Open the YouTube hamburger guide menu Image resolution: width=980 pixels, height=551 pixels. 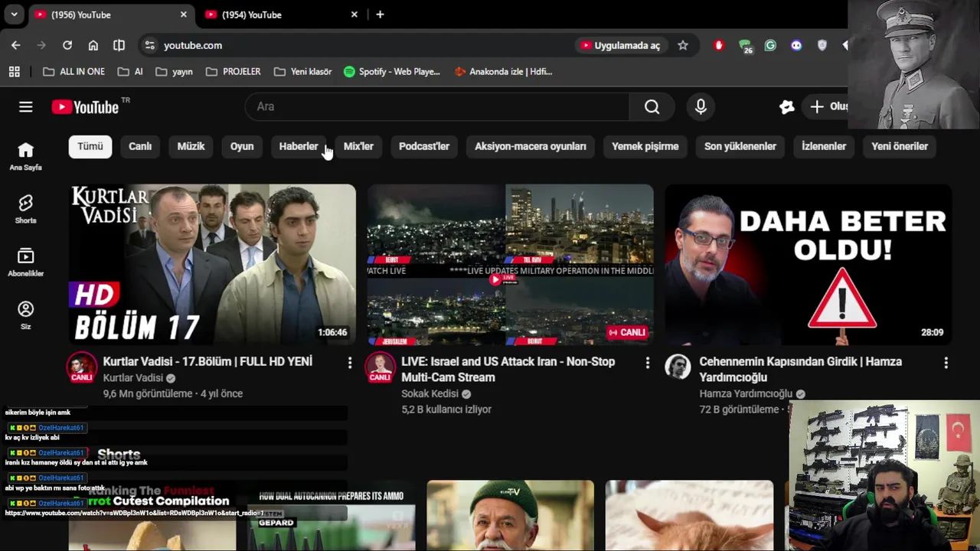click(26, 107)
